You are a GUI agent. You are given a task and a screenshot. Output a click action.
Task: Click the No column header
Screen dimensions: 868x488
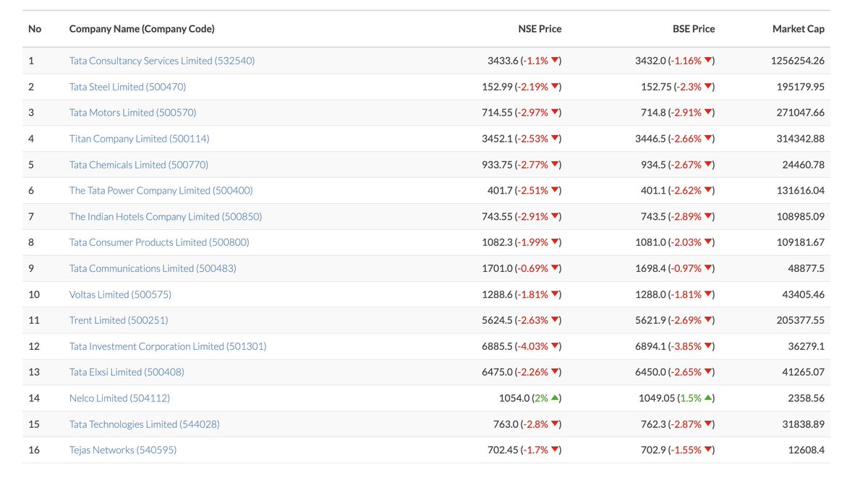tap(35, 29)
